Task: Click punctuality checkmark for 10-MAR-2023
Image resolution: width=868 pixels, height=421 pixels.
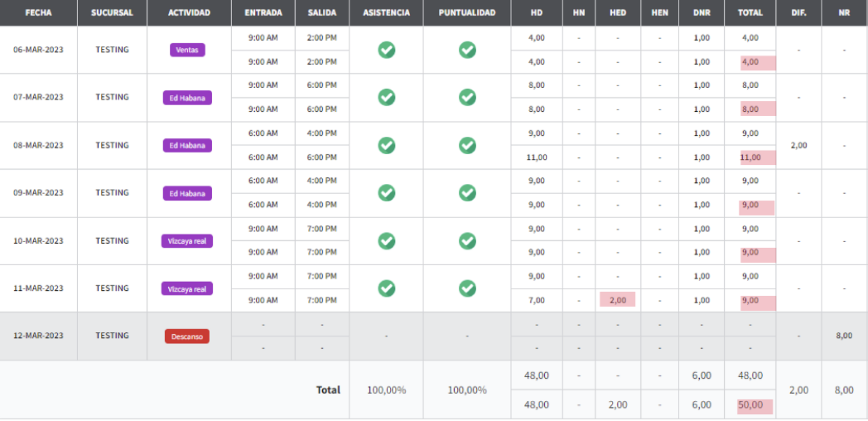Action: tap(467, 241)
